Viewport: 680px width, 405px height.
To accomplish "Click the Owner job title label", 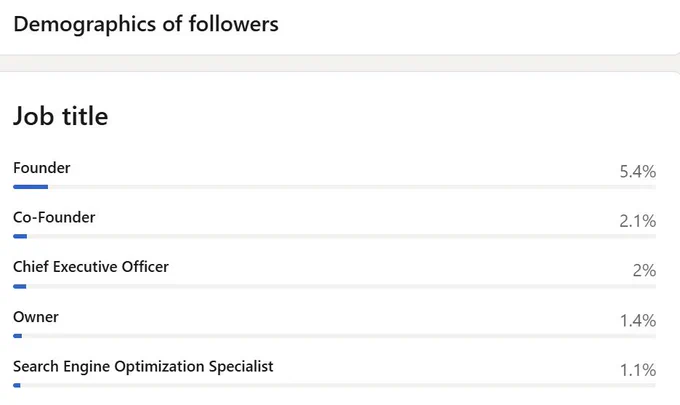I will click(36, 317).
